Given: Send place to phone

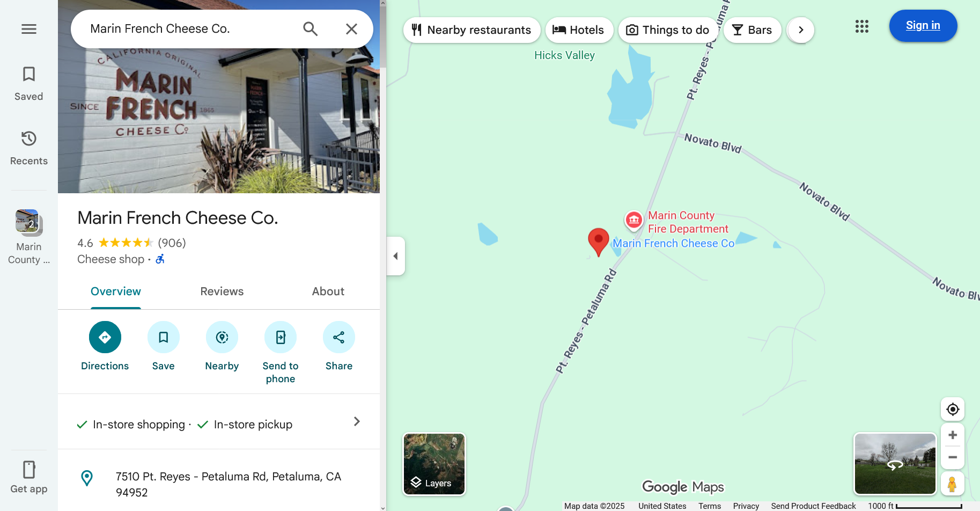Looking at the screenshot, I should [281, 337].
